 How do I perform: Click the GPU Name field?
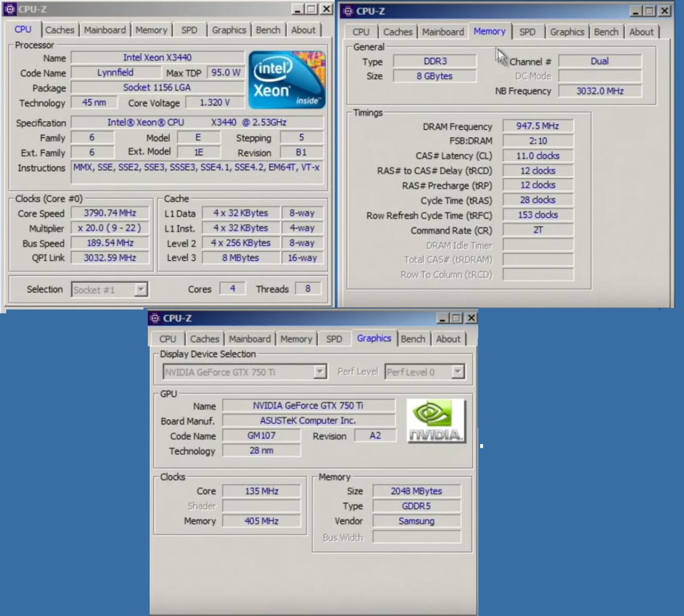(x=308, y=406)
